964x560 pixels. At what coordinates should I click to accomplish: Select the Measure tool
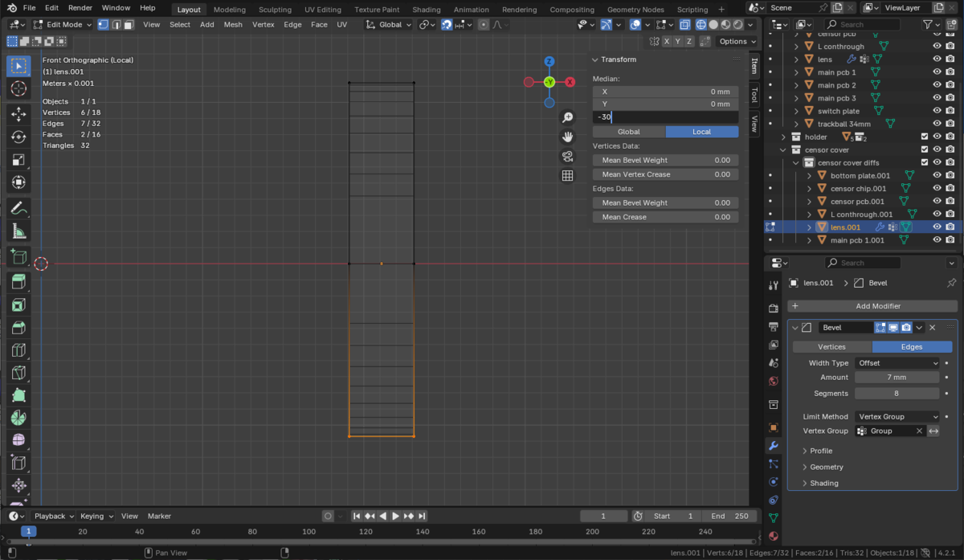18,232
